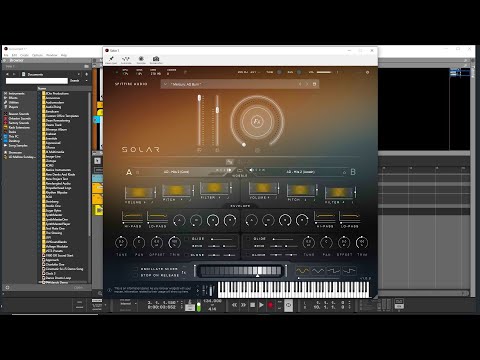Click the layer A Hi-Pass filter display

[132, 218]
